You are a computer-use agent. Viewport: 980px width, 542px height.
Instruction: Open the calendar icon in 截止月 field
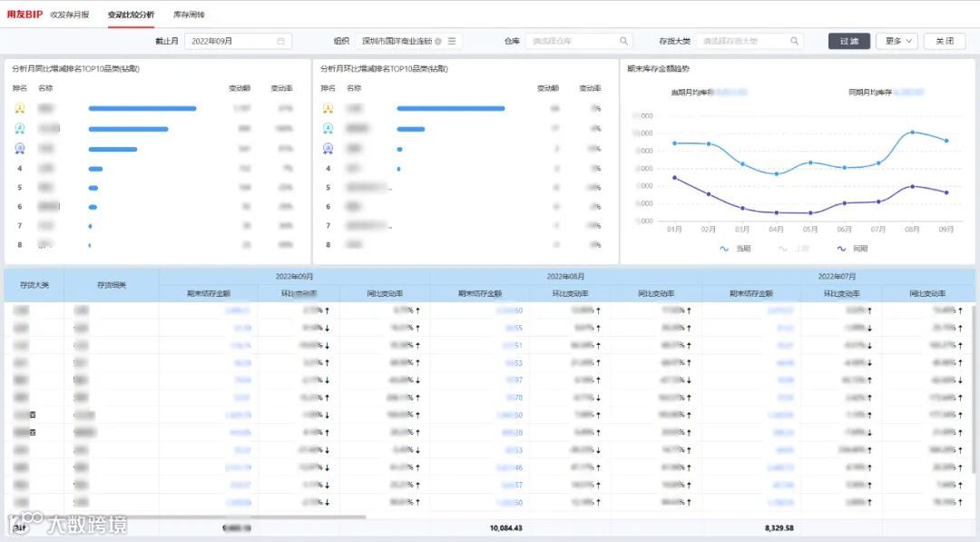click(280, 41)
